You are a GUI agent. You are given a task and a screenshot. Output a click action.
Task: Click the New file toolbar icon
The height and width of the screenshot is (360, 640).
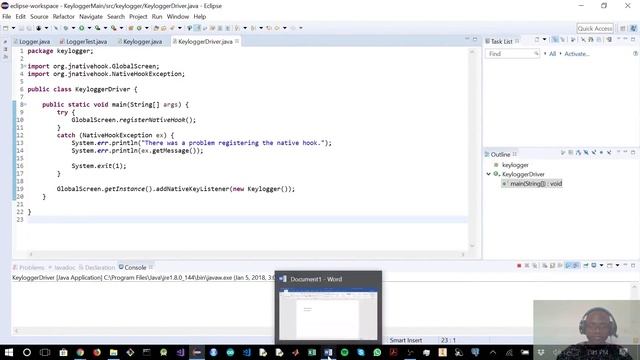5,28
